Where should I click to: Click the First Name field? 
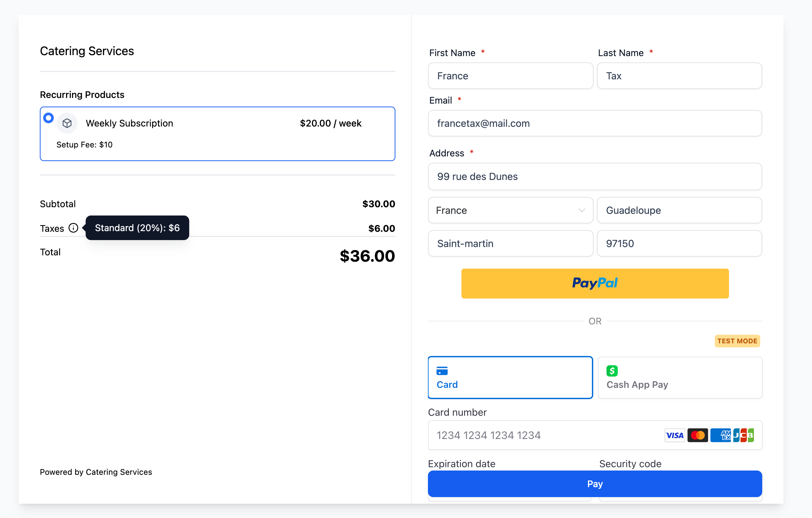[510, 76]
